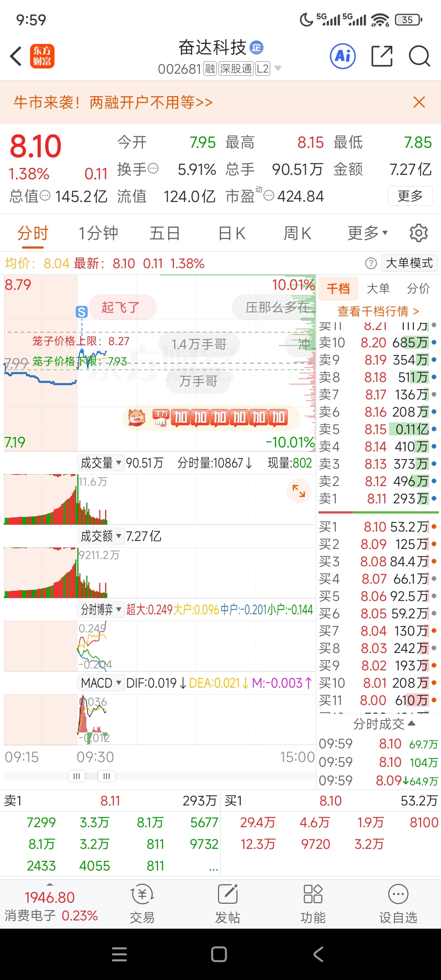
Task: Switch to the 1分钟 chart tab
Action: (98, 233)
